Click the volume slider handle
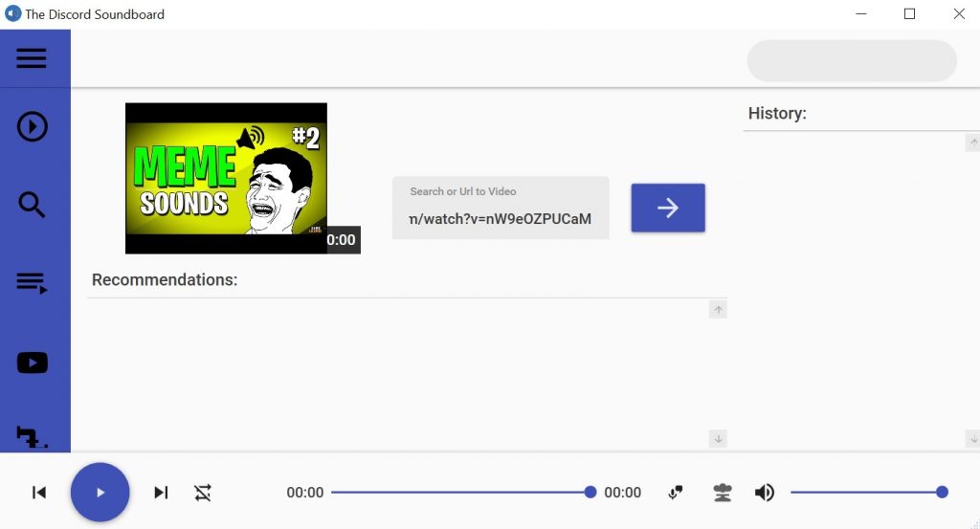Viewport: 980px width, 529px height. [x=942, y=492]
